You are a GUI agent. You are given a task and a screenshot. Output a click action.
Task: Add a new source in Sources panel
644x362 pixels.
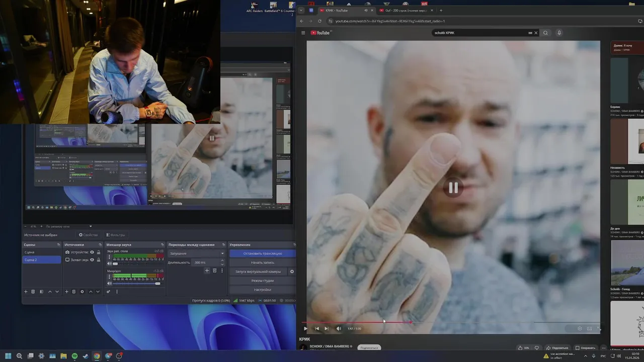66,292
